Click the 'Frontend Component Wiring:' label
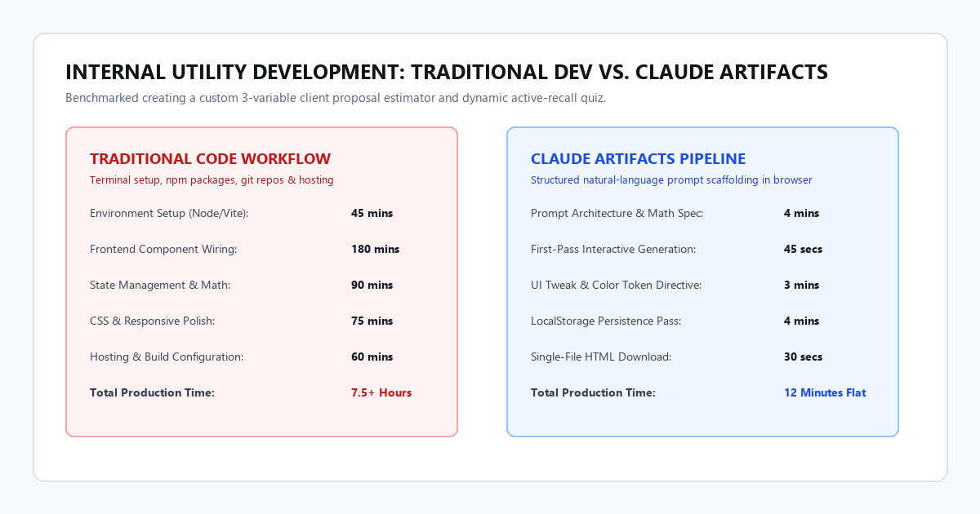This screenshot has width=980, height=514. tap(163, 249)
